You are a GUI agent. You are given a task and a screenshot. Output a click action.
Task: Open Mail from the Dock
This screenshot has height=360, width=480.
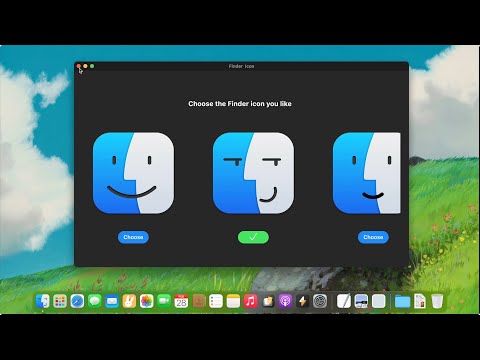[112, 301]
